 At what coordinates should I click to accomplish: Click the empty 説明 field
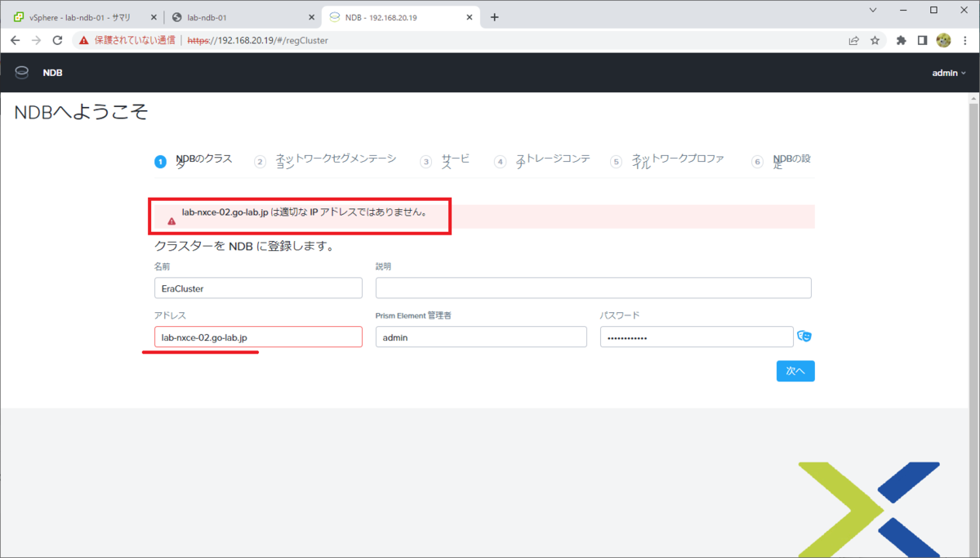[x=594, y=288]
